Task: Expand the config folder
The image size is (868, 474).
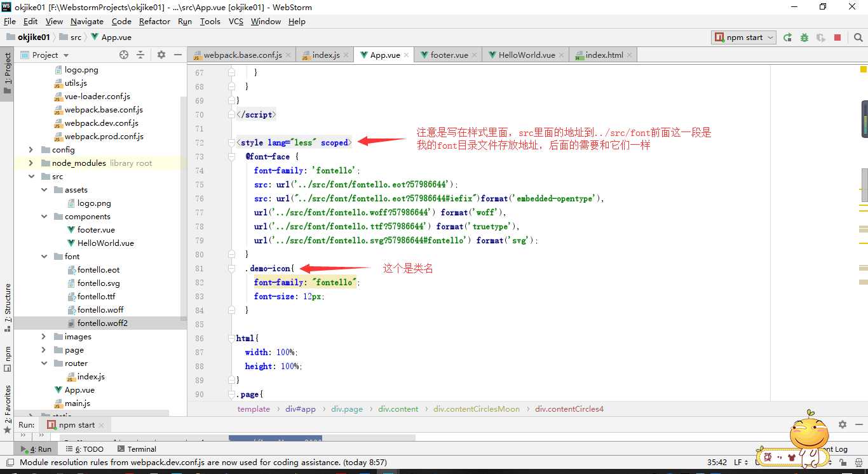Action: (31, 150)
